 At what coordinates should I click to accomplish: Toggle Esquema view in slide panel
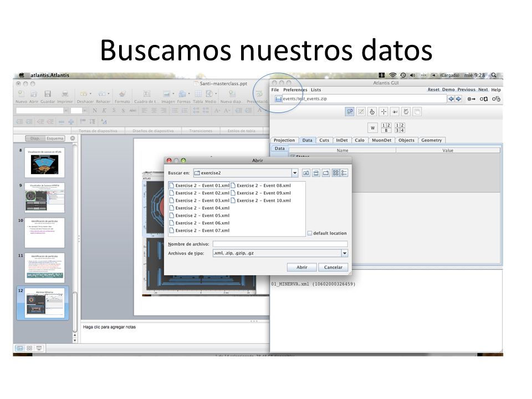coord(55,139)
